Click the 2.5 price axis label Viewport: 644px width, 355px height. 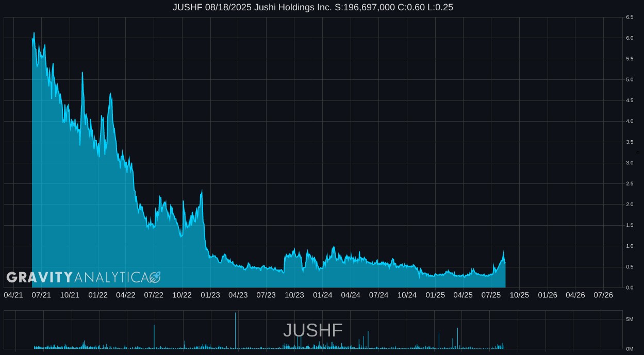pos(630,184)
